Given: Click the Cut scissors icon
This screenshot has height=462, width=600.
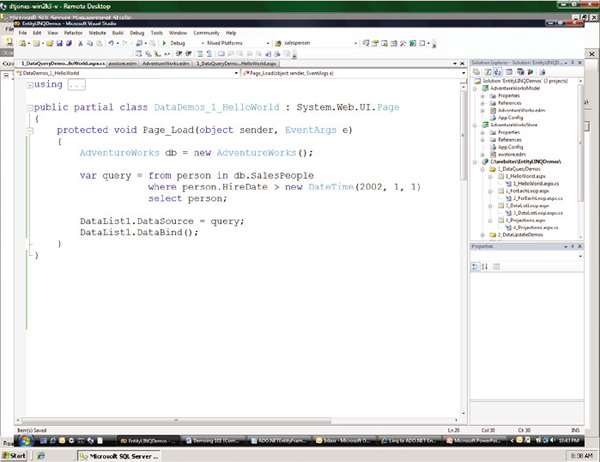Looking at the screenshot, I should click(x=80, y=43).
